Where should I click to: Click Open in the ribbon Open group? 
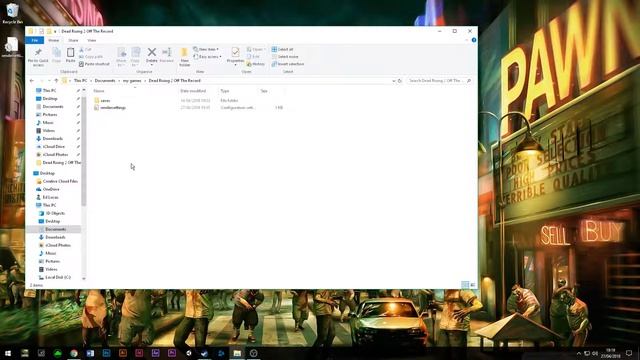click(x=255, y=49)
